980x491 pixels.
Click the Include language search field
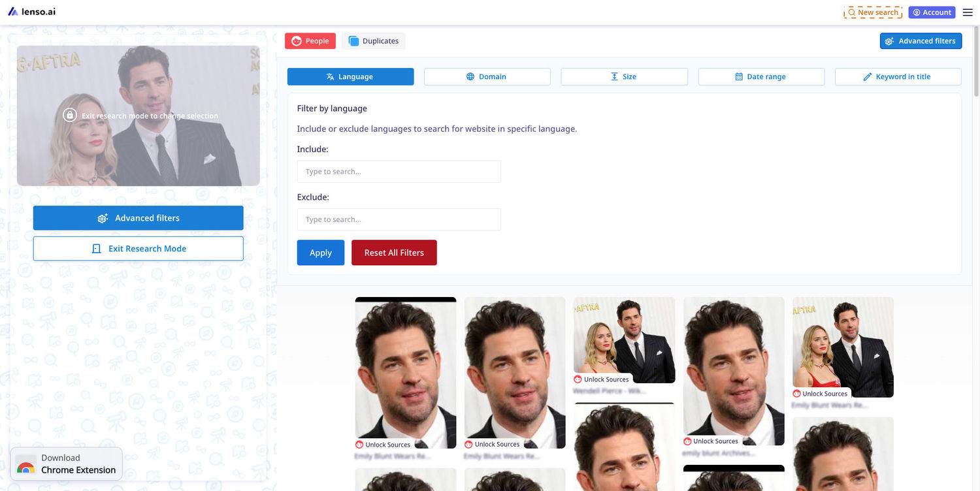(x=399, y=171)
